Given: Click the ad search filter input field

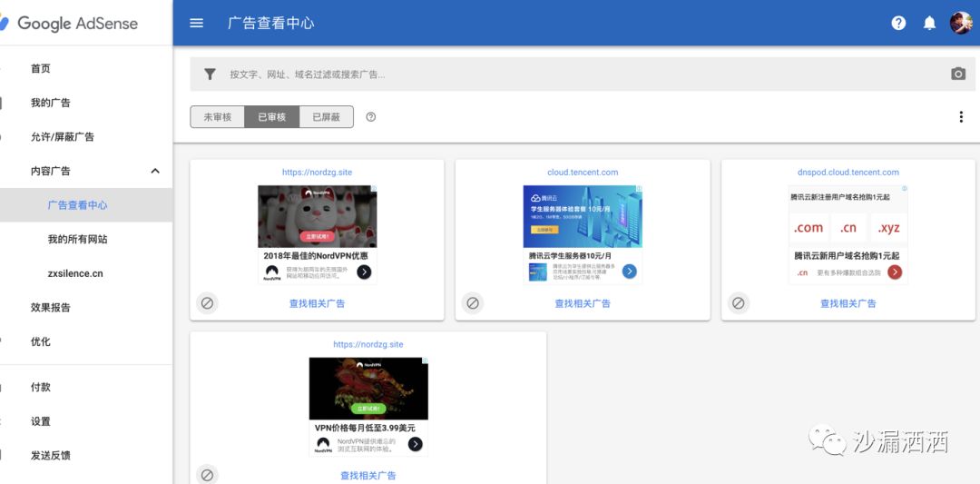Looking at the screenshot, I should (x=583, y=74).
